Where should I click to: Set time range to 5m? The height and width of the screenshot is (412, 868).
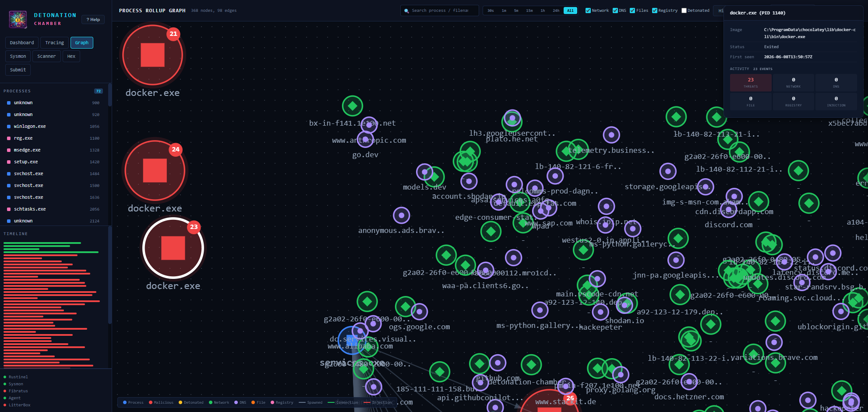(516, 11)
